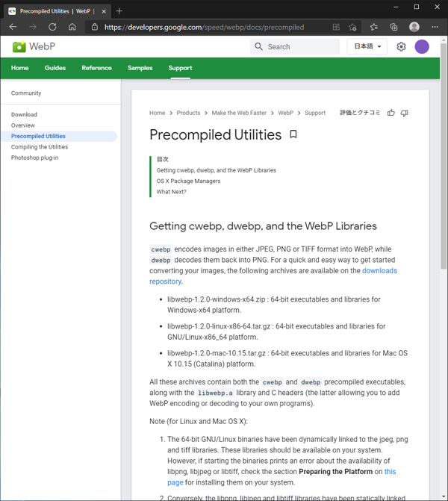Screen dimensions: 448x501
Task: Click the translate page icon in address bar
Action: (x=336, y=27)
